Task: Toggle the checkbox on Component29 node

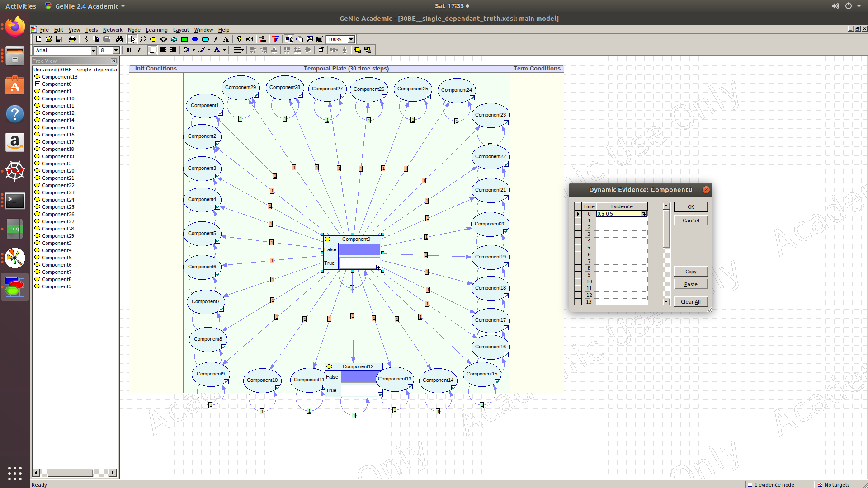Action: (x=256, y=95)
